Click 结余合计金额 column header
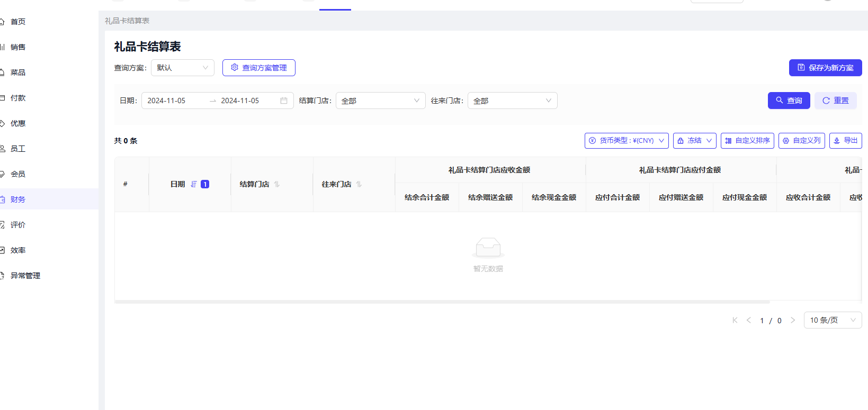 click(x=427, y=197)
